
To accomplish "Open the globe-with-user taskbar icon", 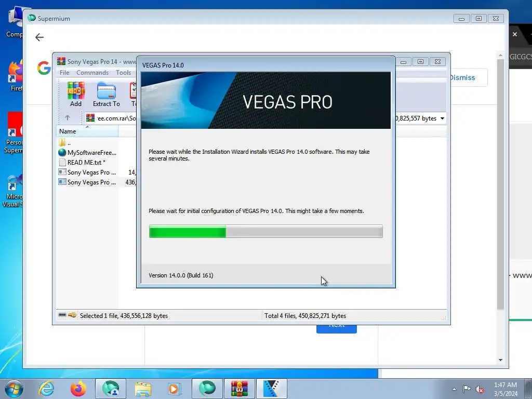I will click(111, 389).
